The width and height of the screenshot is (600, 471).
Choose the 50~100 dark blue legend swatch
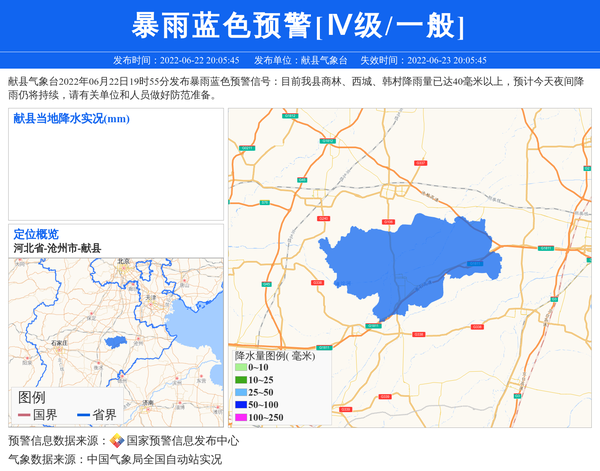(240, 405)
